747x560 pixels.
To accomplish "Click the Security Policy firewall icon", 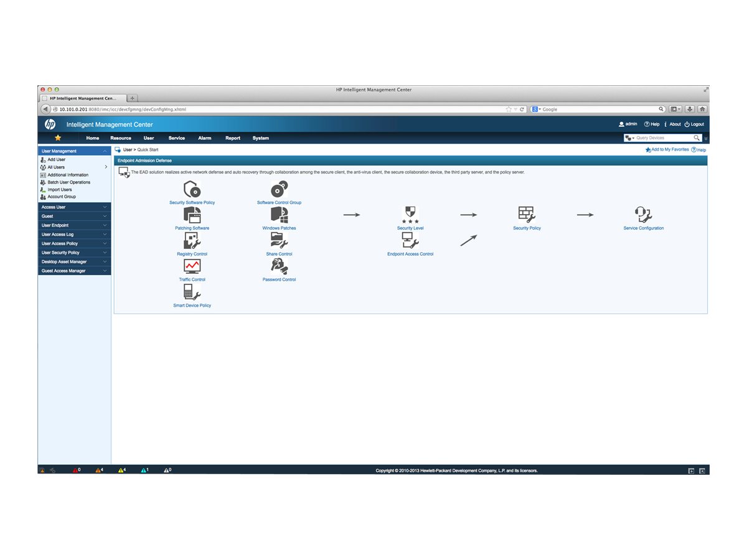I will [527, 215].
